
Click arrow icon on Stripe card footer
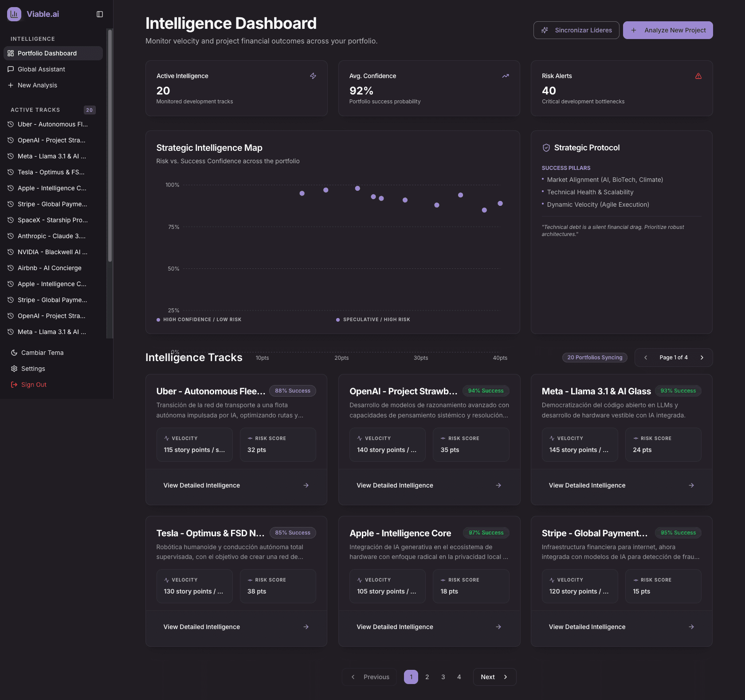pyautogui.click(x=691, y=627)
